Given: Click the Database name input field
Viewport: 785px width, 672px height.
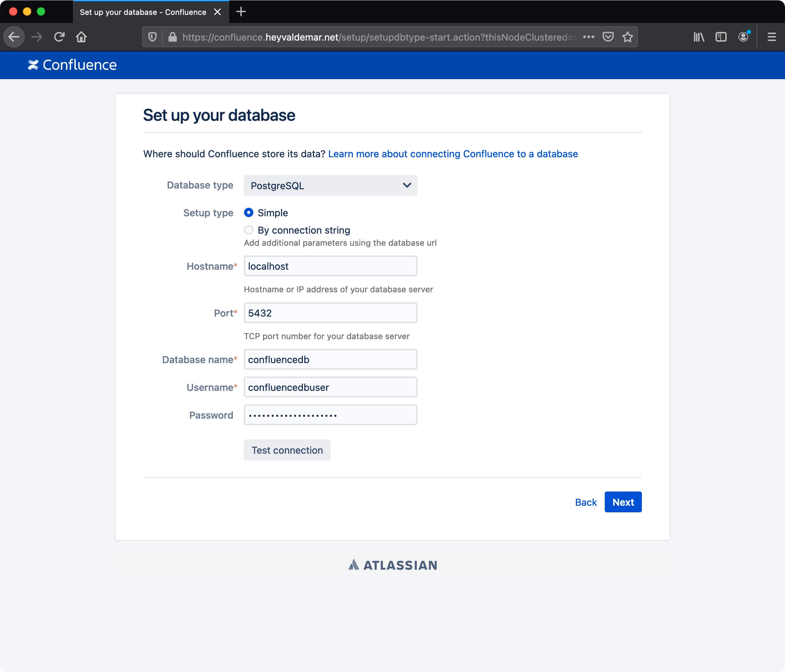Looking at the screenshot, I should [x=330, y=359].
